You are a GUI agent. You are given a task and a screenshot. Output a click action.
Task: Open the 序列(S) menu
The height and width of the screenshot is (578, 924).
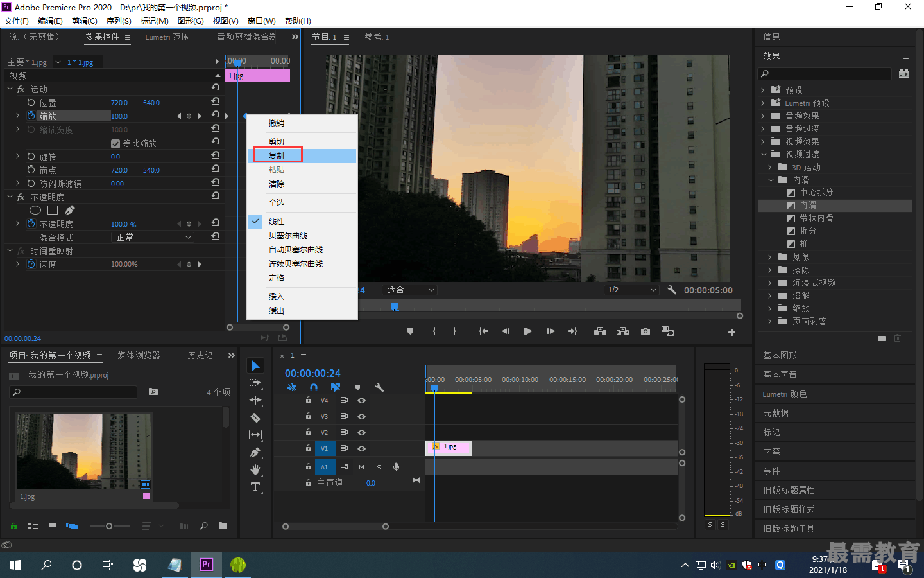(x=119, y=21)
